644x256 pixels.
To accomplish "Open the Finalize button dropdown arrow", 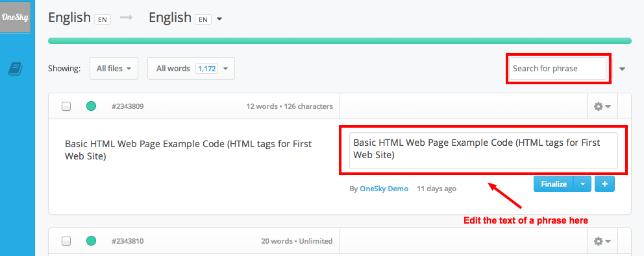I will click(x=582, y=184).
